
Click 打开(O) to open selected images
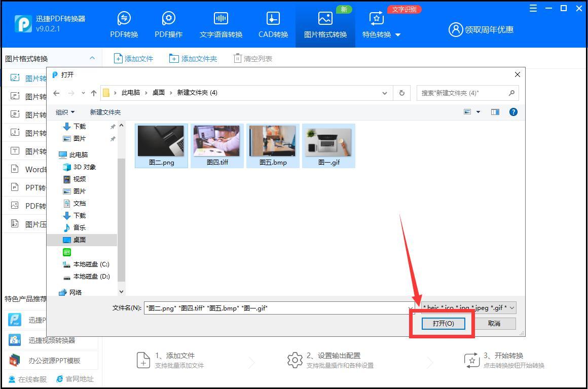(x=443, y=323)
